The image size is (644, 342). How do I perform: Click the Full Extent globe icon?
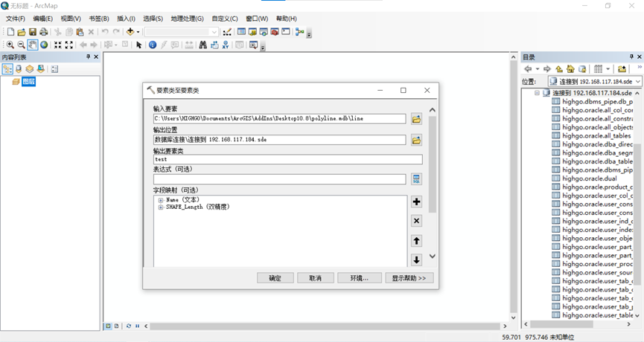(x=44, y=45)
